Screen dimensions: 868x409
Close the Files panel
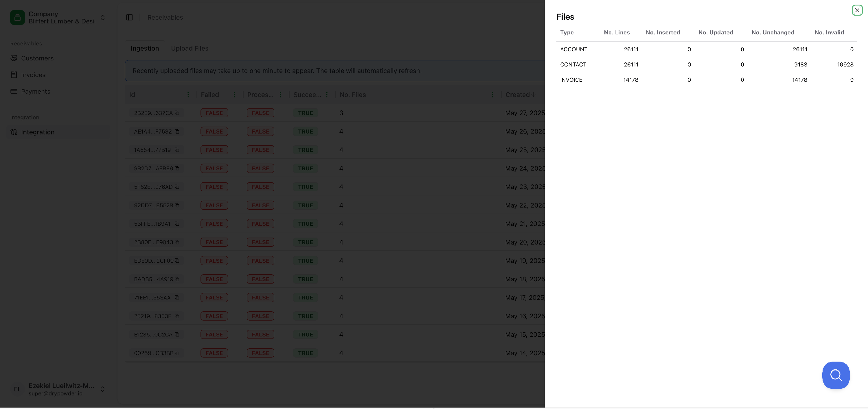click(857, 10)
